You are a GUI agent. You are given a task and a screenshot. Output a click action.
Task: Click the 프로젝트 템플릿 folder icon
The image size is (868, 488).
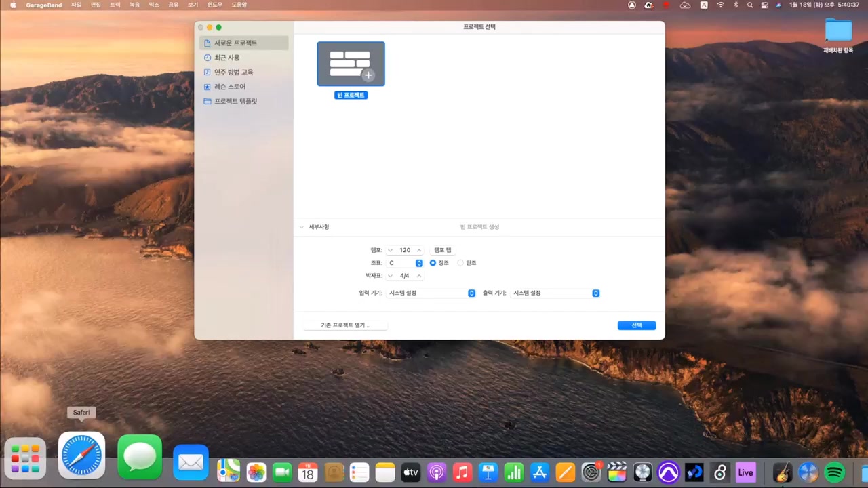(x=207, y=101)
